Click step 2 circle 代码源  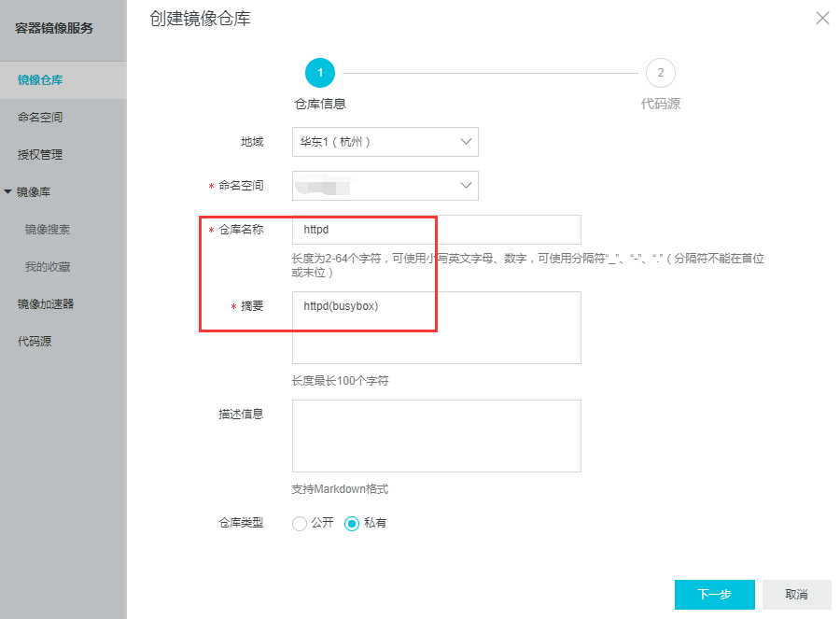click(660, 73)
